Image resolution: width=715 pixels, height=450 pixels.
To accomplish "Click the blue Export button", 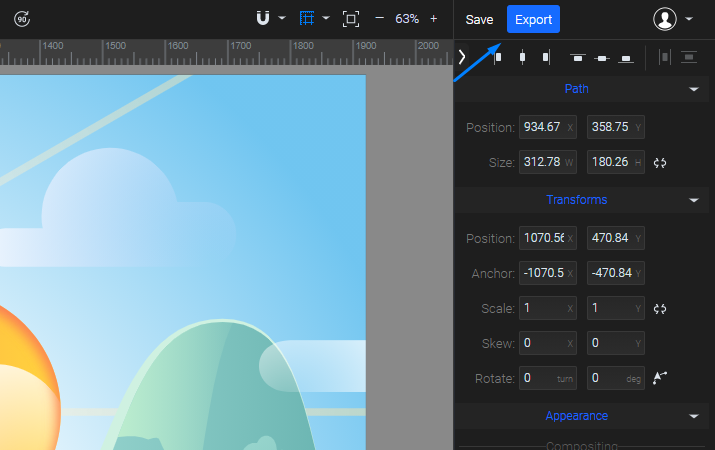I will pos(533,20).
